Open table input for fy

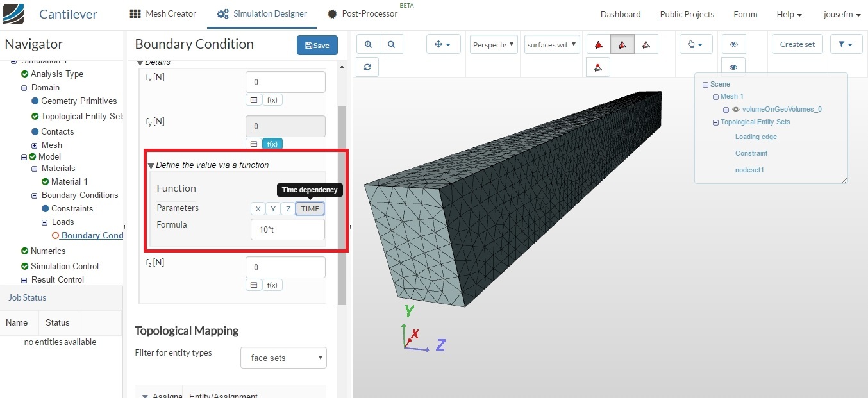[x=254, y=144]
